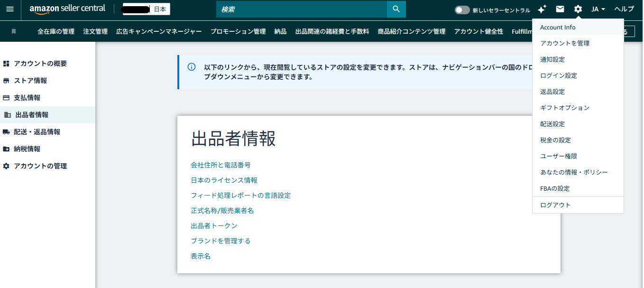Open 商品紹介コンテンツ管理 in navigation bar
Screen dimensions: 644x288
[412, 31]
